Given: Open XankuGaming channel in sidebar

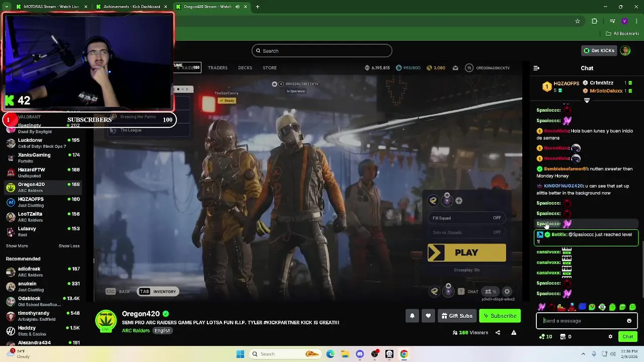Looking at the screenshot, I should coord(43,157).
